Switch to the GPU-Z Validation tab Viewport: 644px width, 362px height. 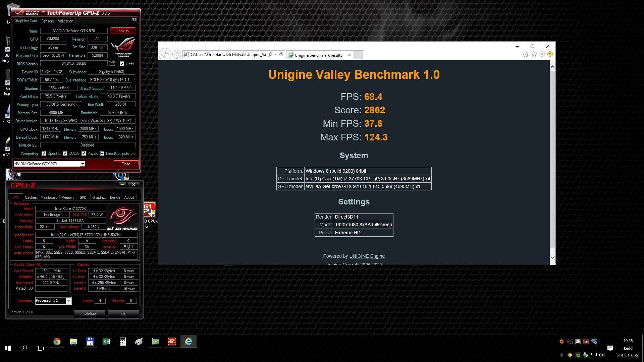click(x=65, y=21)
